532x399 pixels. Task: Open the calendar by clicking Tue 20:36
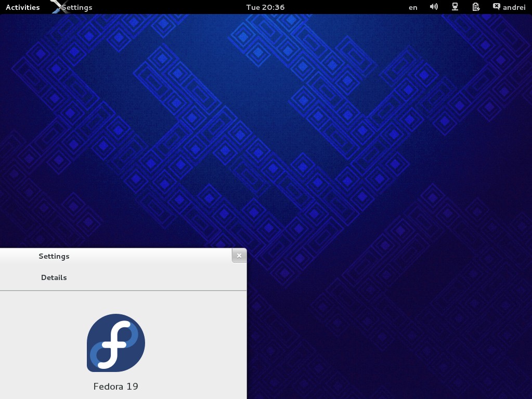[x=266, y=7]
